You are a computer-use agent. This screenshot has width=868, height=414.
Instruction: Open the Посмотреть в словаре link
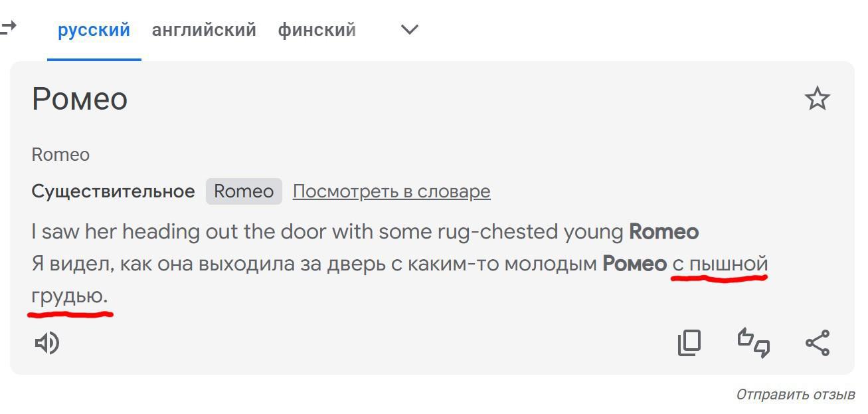click(x=391, y=191)
